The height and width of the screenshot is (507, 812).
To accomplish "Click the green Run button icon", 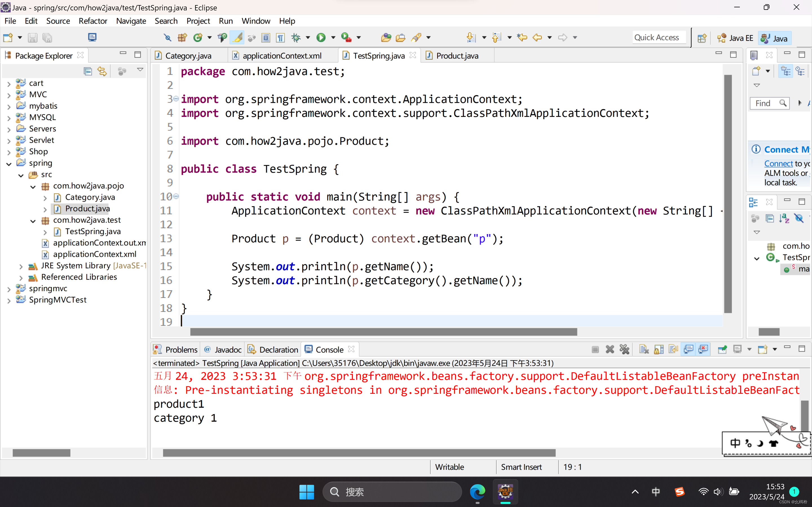I will point(321,37).
